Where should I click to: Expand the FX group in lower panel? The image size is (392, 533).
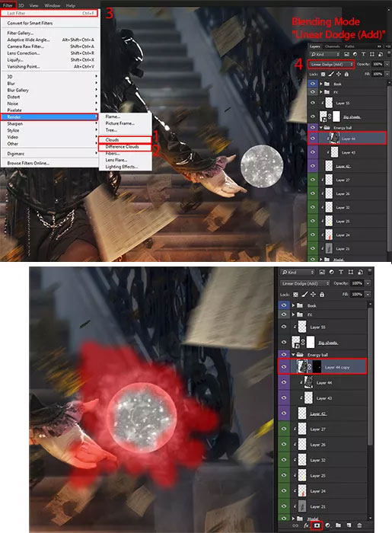tap(293, 314)
